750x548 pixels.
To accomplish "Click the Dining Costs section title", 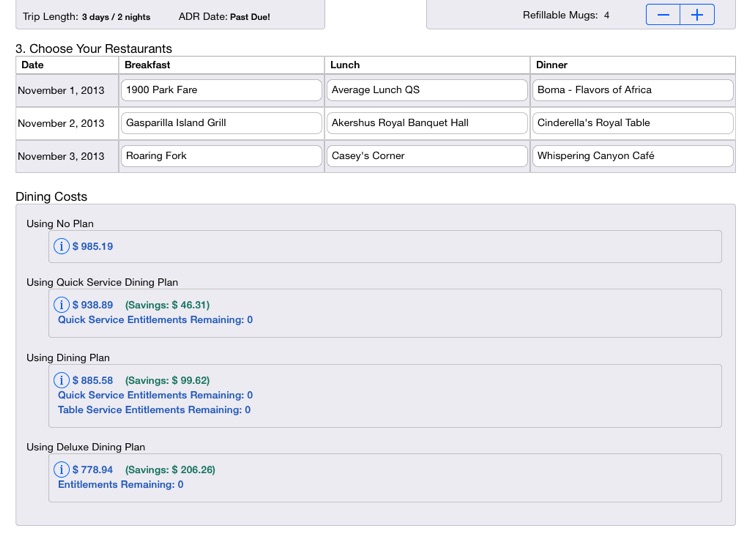I will click(x=51, y=197).
